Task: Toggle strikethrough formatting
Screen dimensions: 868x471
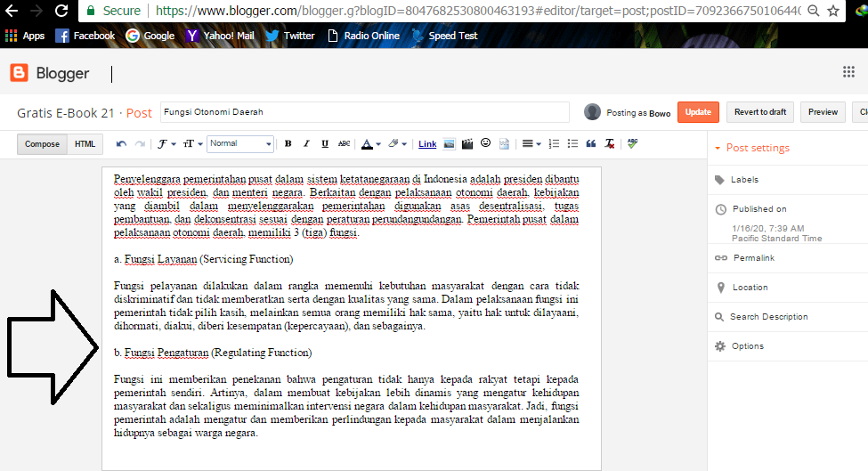Action: click(344, 144)
